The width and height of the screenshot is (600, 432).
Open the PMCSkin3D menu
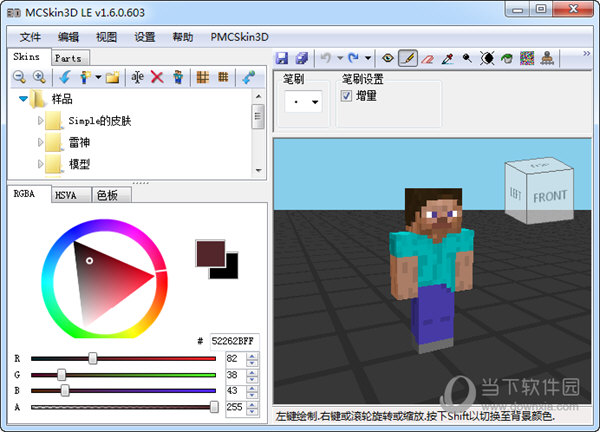pyautogui.click(x=240, y=37)
